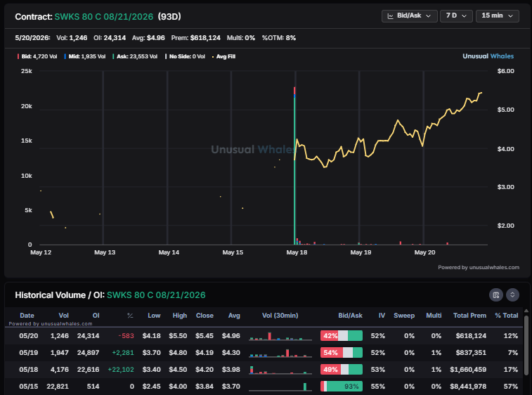Viewport: 532px width, 395px height.
Task: Sort table by the Date column header
Action: [27, 316]
